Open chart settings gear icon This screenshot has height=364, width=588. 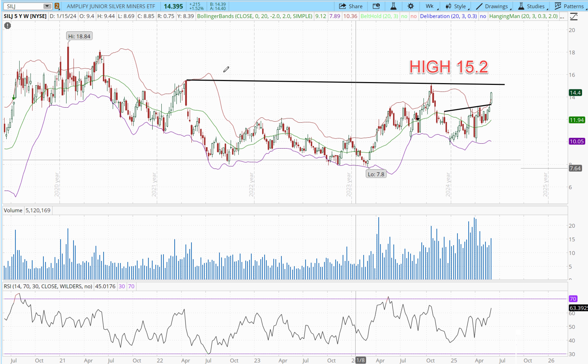(411, 6)
